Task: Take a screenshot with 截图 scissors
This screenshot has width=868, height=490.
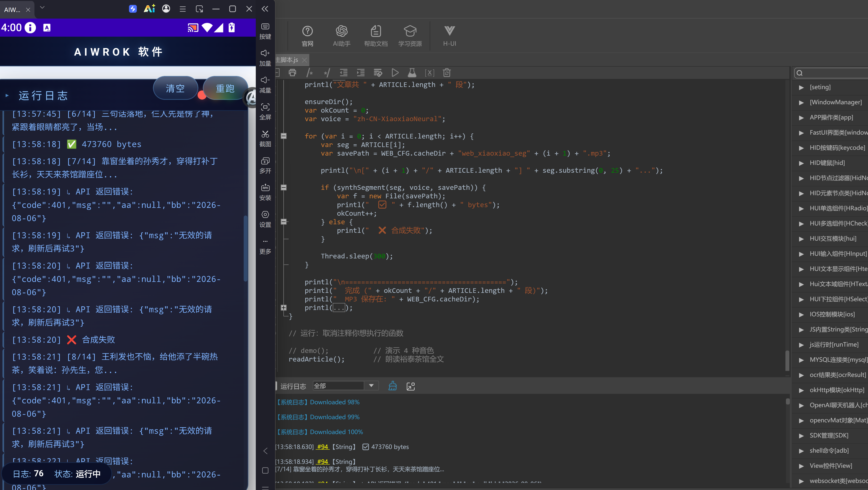Action: [265, 138]
